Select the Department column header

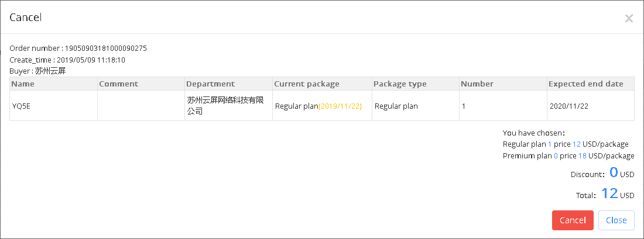229,84
